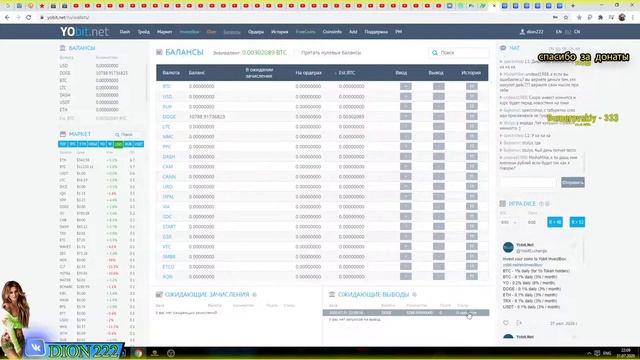
Task: Click the ETCO withdraw button
Action: pyautogui.click(x=439, y=267)
